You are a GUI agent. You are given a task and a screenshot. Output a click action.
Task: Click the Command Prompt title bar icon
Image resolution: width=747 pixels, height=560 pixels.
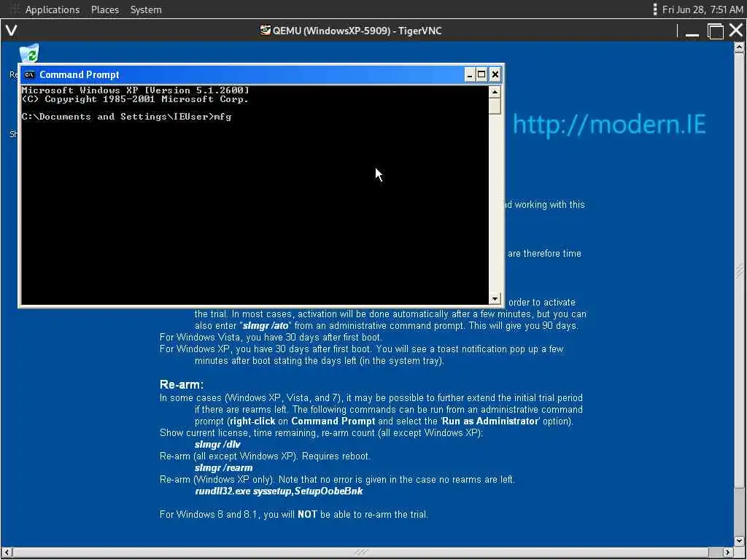[x=29, y=75]
